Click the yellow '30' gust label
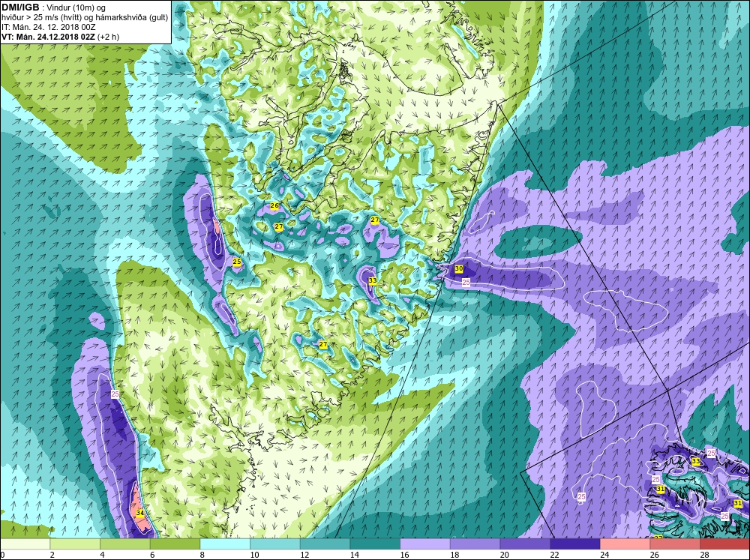This screenshot has height=560, width=750. (x=459, y=269)
